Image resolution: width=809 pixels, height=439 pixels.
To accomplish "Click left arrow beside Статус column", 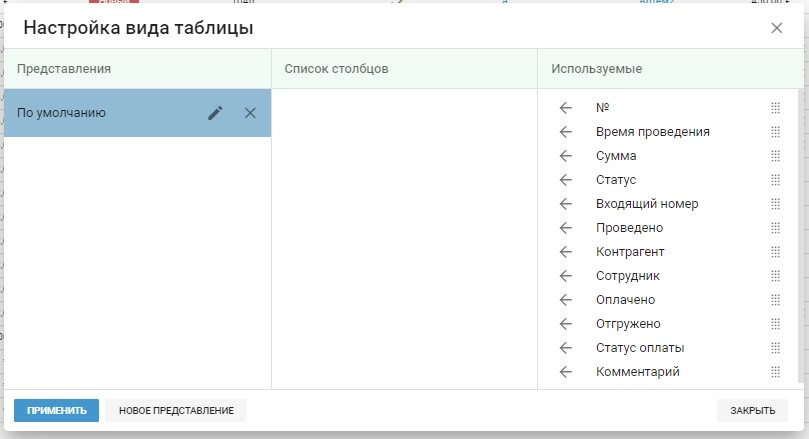I will (x=566, y=180).
